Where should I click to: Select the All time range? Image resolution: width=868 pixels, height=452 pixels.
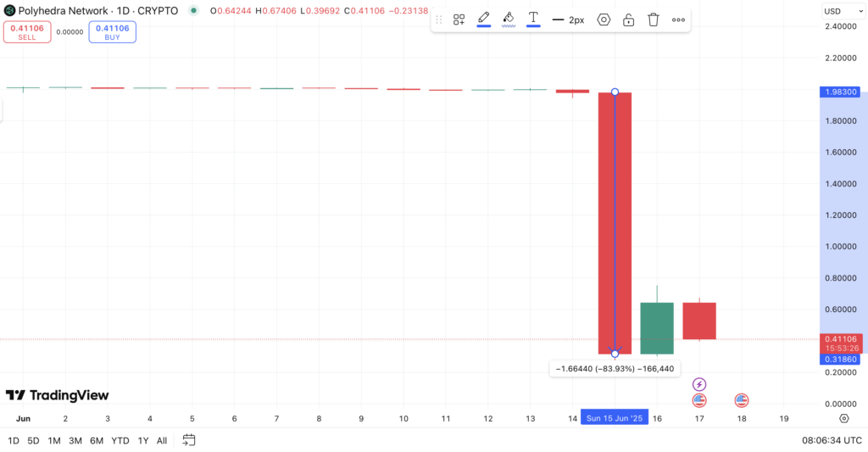pos(162,441)
